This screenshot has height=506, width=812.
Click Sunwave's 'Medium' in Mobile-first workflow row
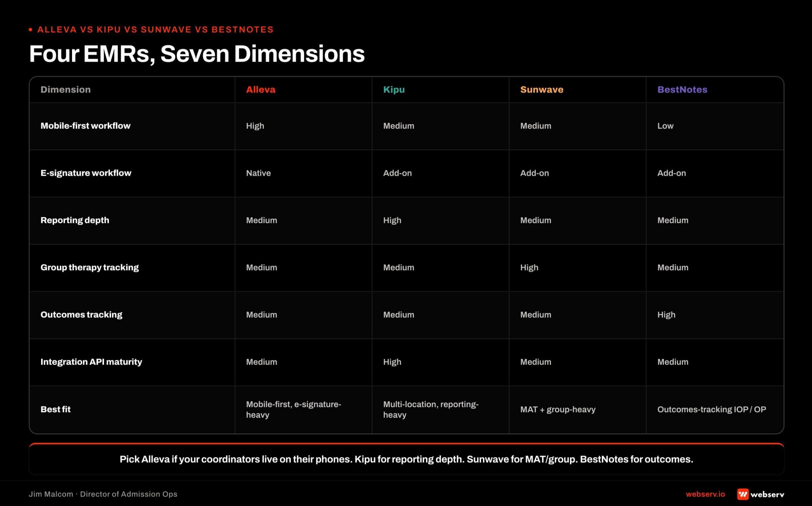(x=536, y=126)
